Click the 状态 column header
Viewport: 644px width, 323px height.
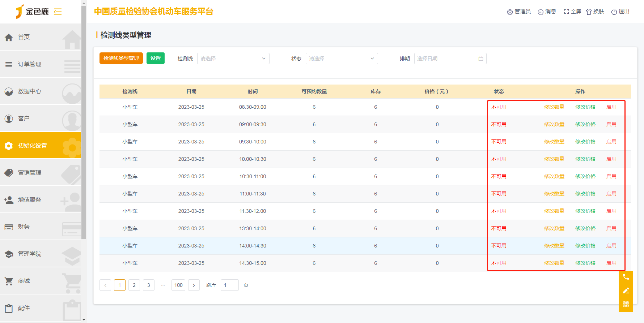tap(499, 91)
